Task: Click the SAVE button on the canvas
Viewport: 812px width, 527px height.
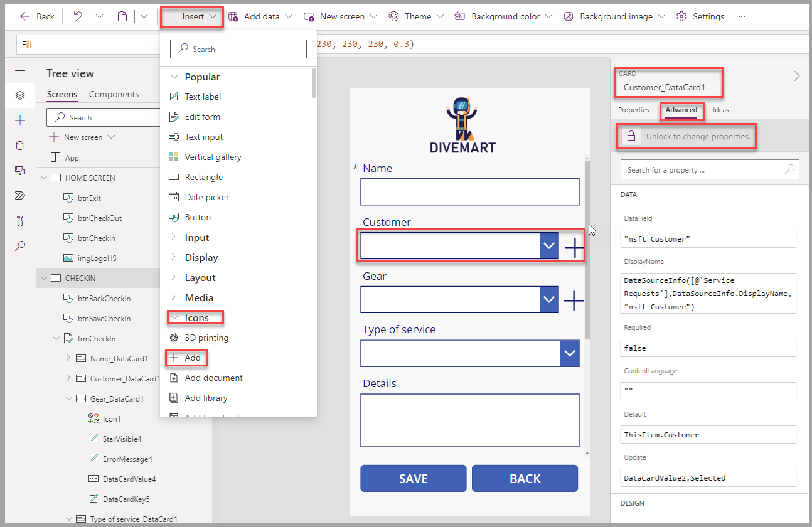Action: (x=413, y=478)
